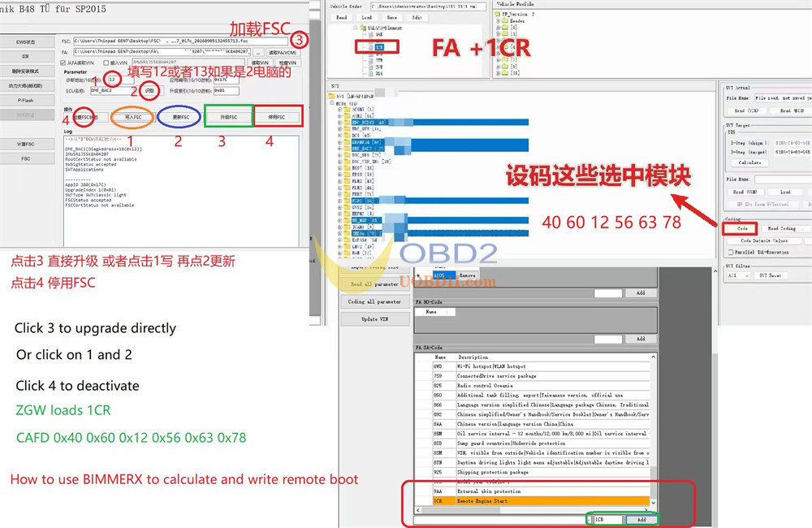Screen dimensions: 812x528
Task: Click the Code button in the Coding section
Action: pos(742,228)
